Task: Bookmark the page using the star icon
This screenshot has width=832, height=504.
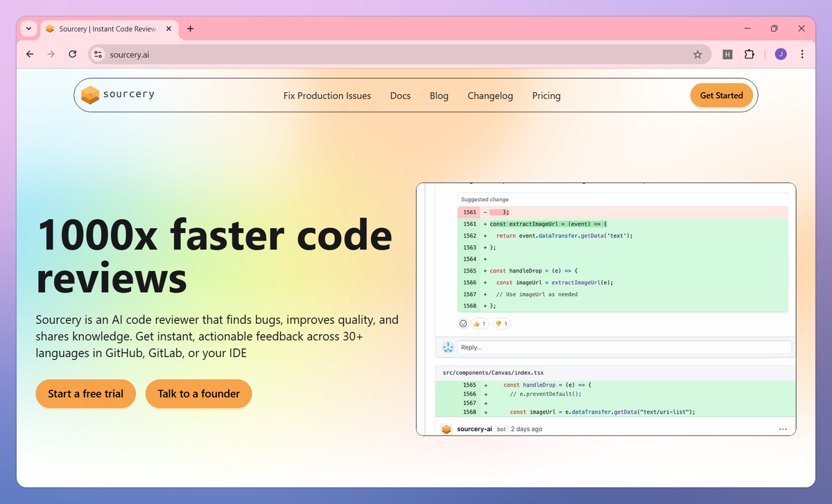Action: 698,54
